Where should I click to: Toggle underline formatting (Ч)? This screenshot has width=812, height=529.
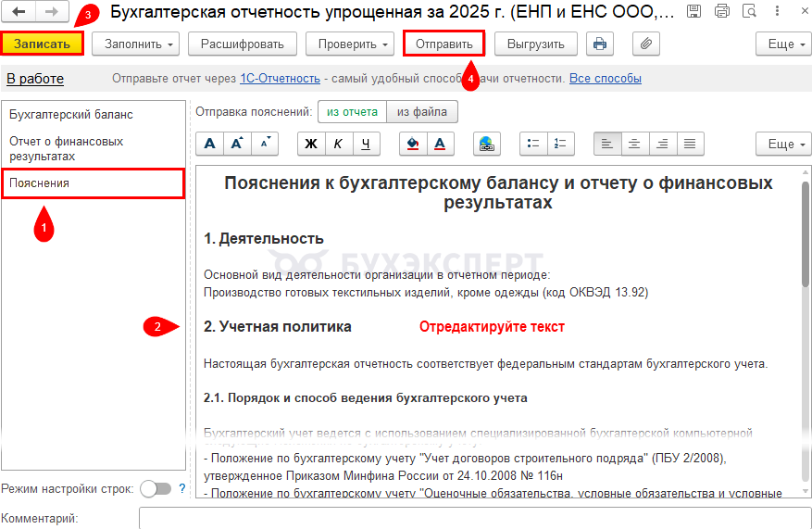pos(366,144)
